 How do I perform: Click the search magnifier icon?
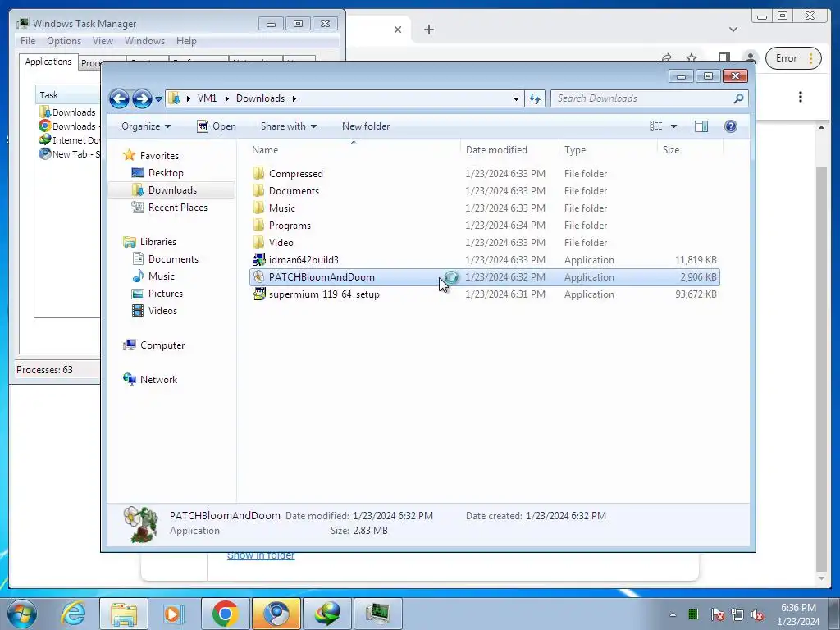[739, 98]
